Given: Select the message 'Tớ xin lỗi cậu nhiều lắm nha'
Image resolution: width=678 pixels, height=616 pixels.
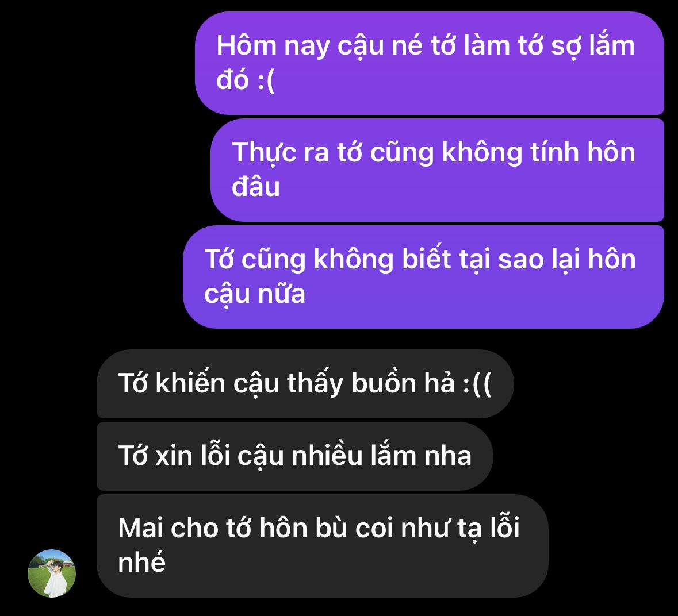Looking at the screenshot, I should pyautogui.click(x=295, y=456).
